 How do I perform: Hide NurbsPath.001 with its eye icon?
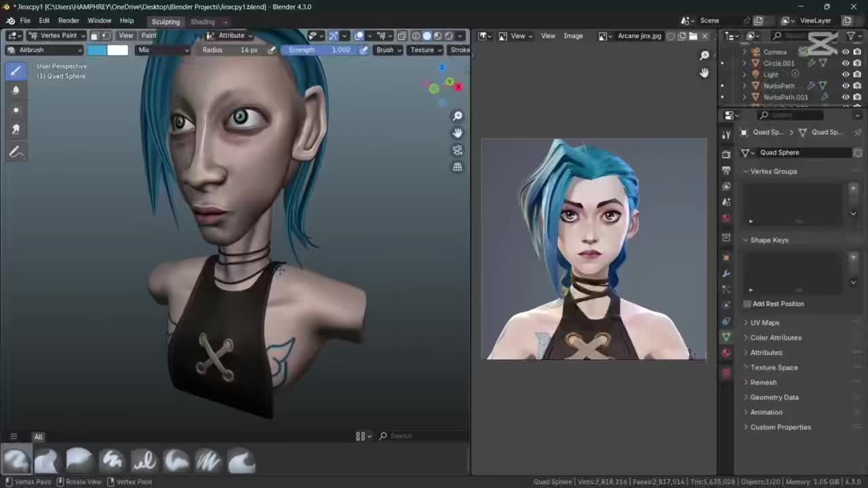tap(845, 97)
